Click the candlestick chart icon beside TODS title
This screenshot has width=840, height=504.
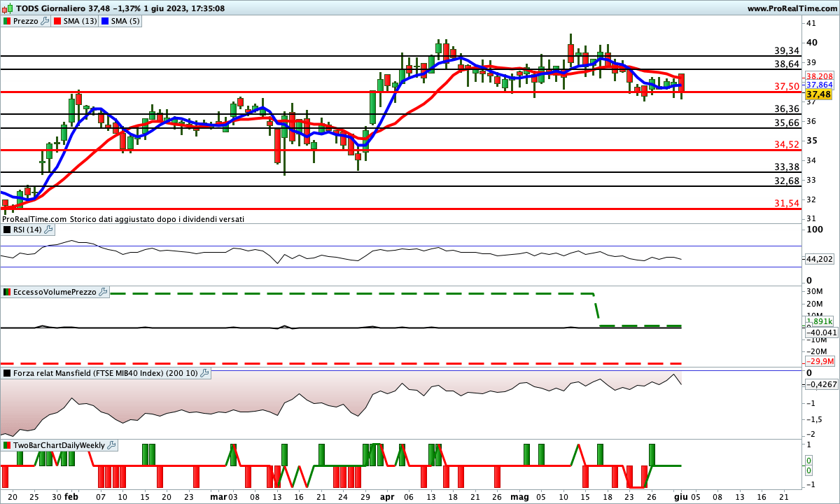click(8, 8)
